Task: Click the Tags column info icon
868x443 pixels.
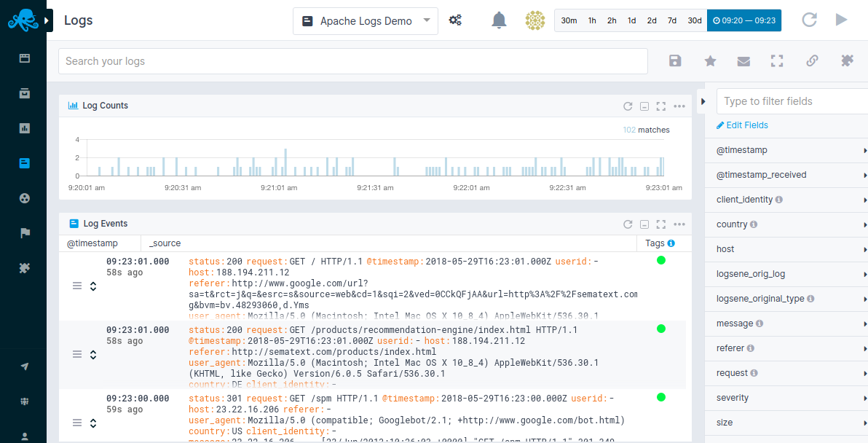Action: click(671, 243)
